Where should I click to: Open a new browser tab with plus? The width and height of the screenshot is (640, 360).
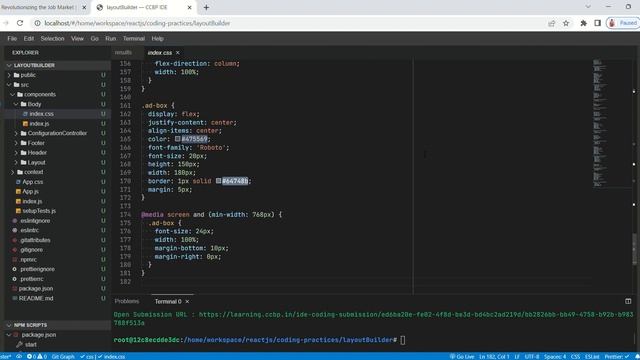pyautogui.click(x=206, y=7)
